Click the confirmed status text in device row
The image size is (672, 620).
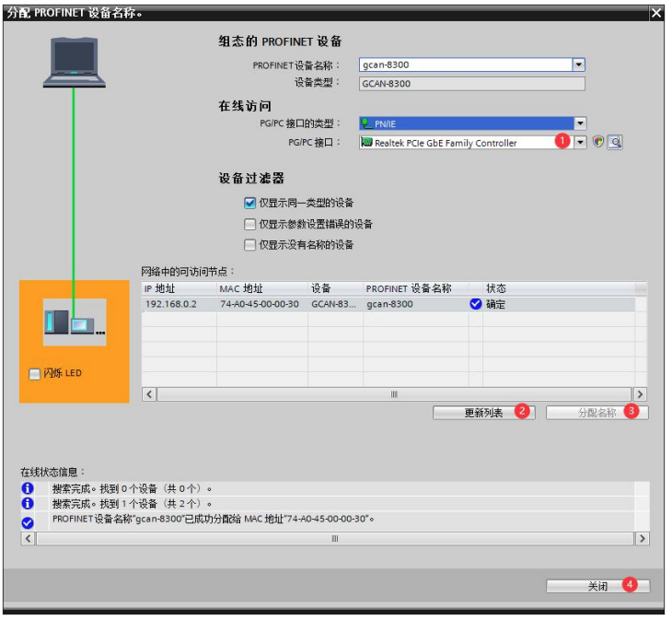click(495, 304)
